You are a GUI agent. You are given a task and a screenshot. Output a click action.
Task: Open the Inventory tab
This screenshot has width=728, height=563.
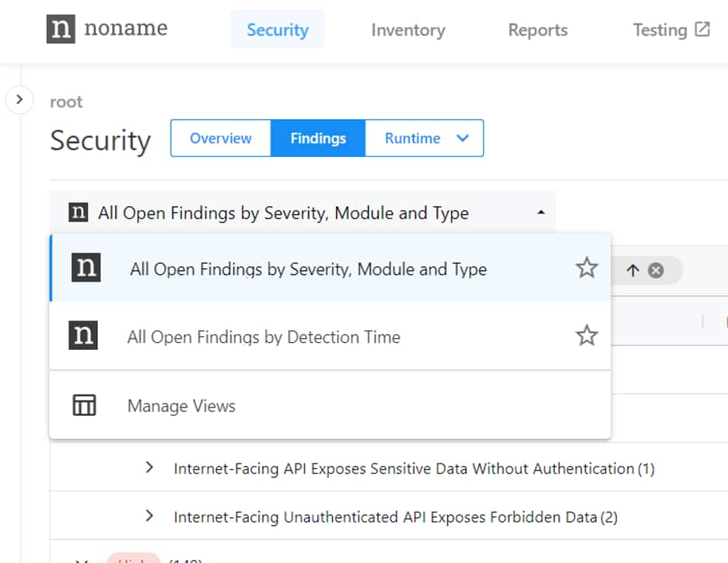click(x=408, y=30)
